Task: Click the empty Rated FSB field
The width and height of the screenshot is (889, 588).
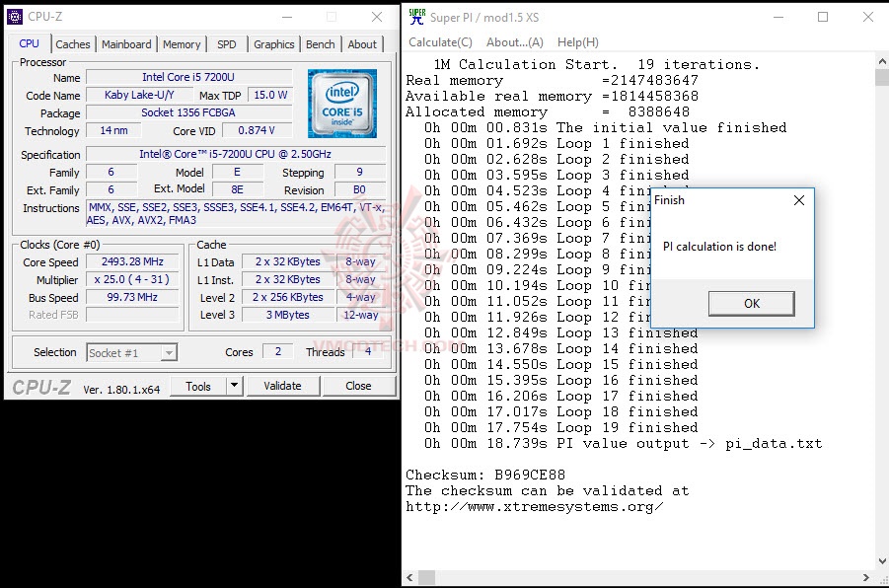Action: 132,315
